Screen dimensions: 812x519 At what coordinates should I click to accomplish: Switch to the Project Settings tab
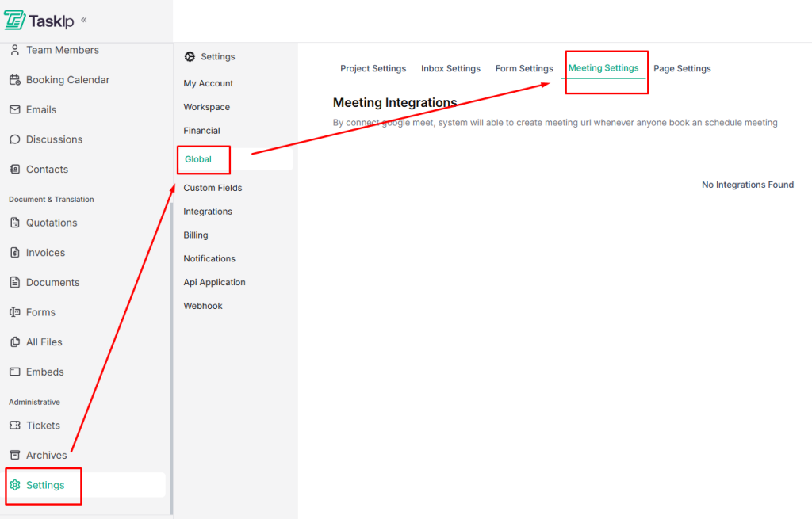pyautogui.click(x=373, y=69)
